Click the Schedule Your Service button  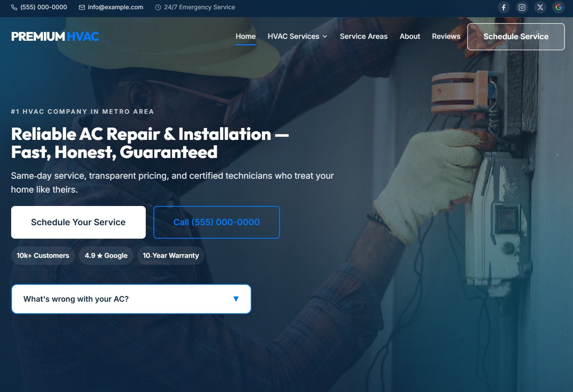78,222
